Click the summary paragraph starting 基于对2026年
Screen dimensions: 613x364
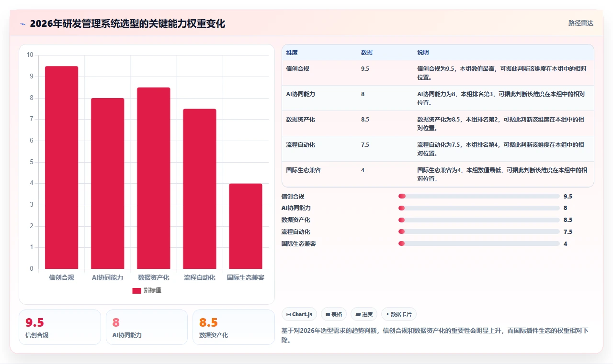(435, 335)
